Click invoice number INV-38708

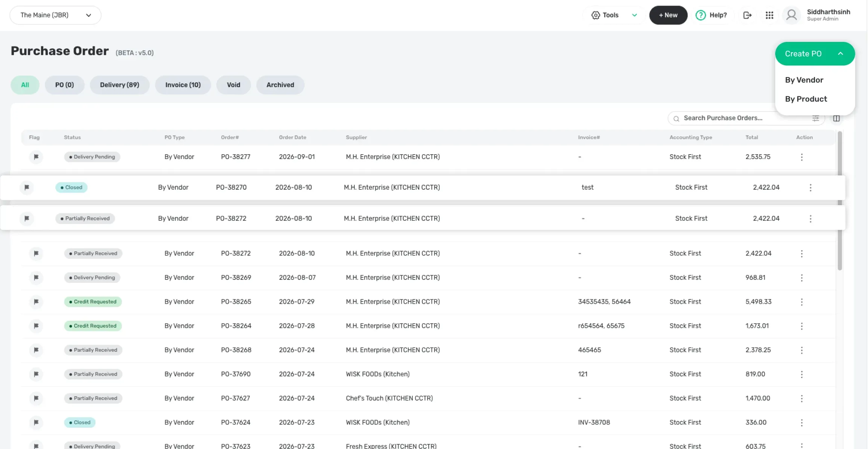point(594,422)
